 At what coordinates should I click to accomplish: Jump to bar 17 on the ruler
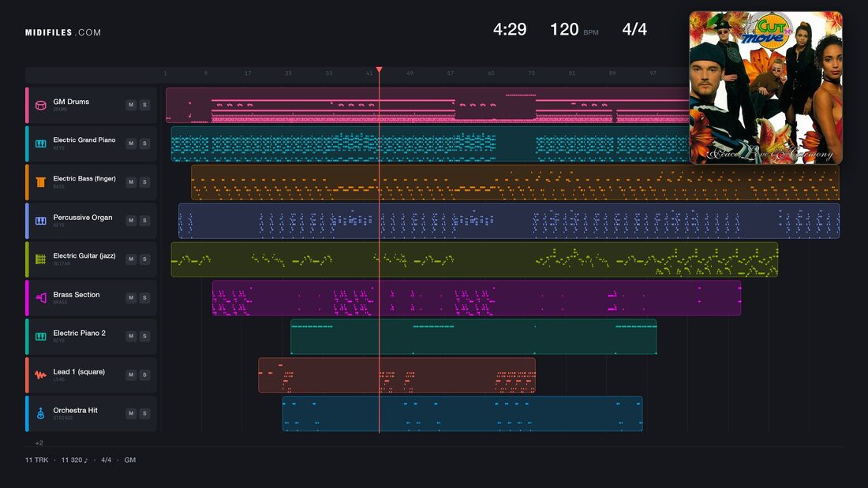click(x=248, y=73)
